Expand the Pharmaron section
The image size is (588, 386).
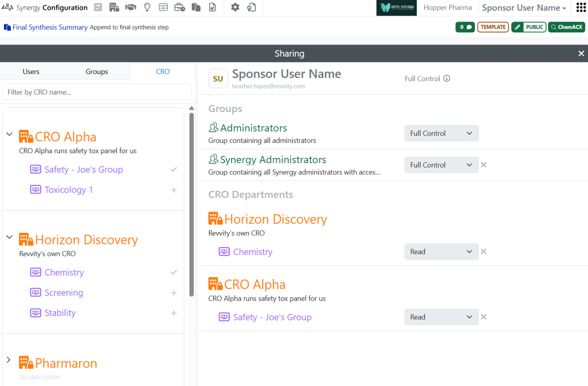(9, 360)
